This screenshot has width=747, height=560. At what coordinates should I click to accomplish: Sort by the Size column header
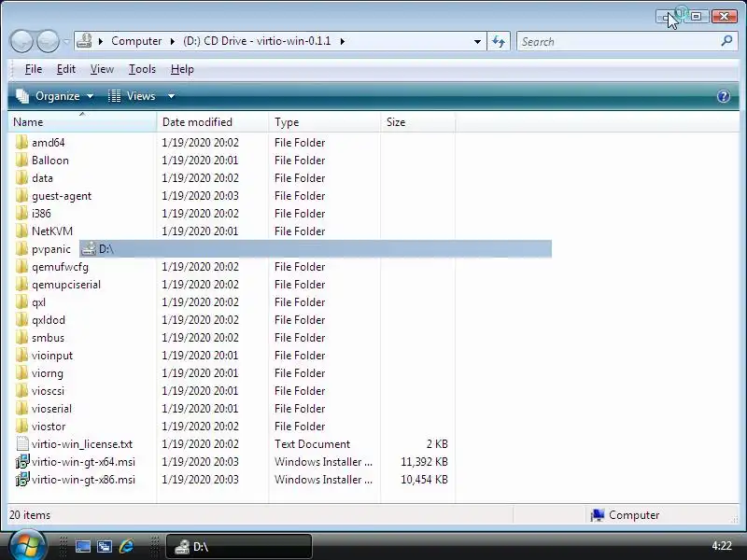point(417,122)
